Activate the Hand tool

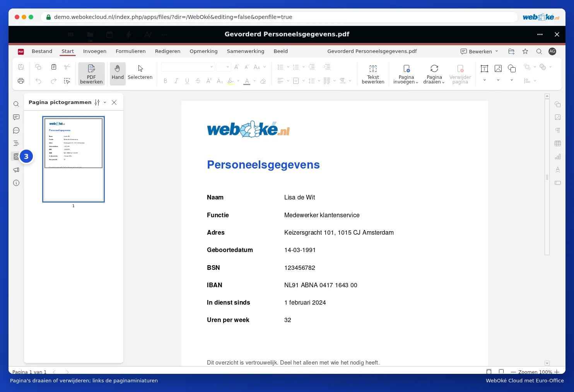tap(118, 74)
